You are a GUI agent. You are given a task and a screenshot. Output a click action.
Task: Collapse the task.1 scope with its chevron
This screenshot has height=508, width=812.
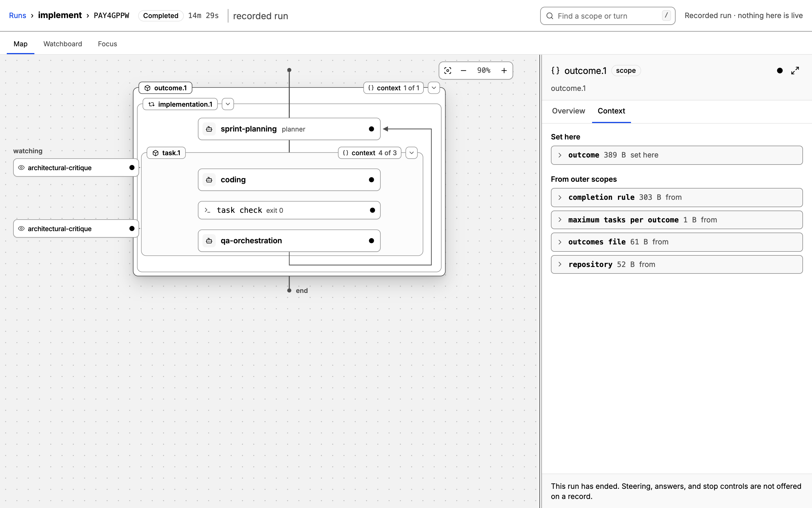point(411,153)
